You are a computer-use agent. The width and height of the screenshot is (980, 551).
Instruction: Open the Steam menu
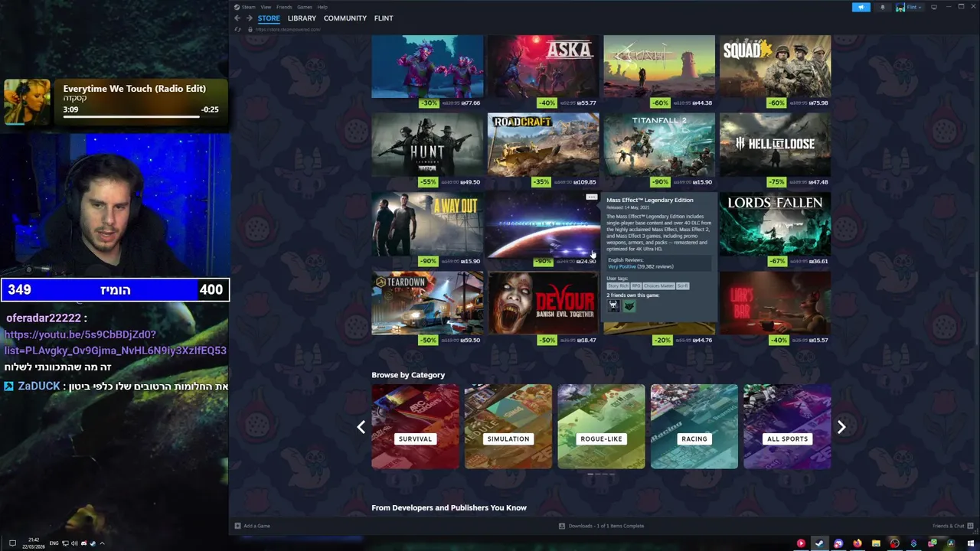click(248, 7)
